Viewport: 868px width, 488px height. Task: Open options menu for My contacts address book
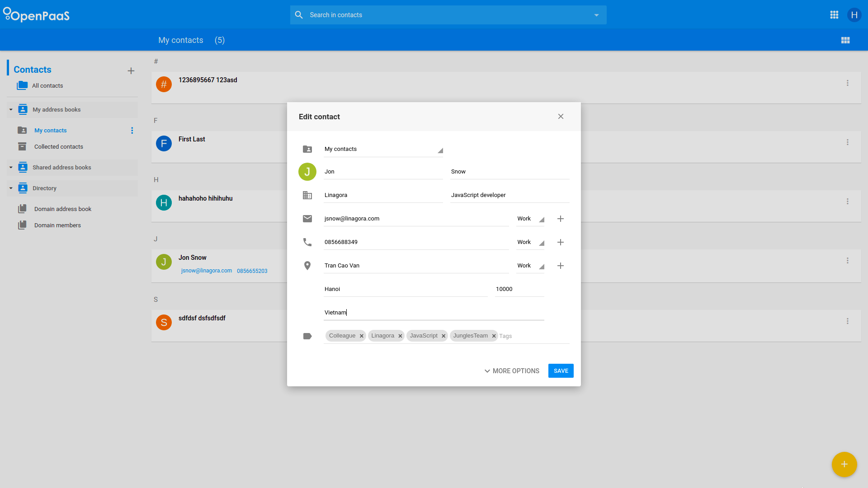(x=132, y=131)
